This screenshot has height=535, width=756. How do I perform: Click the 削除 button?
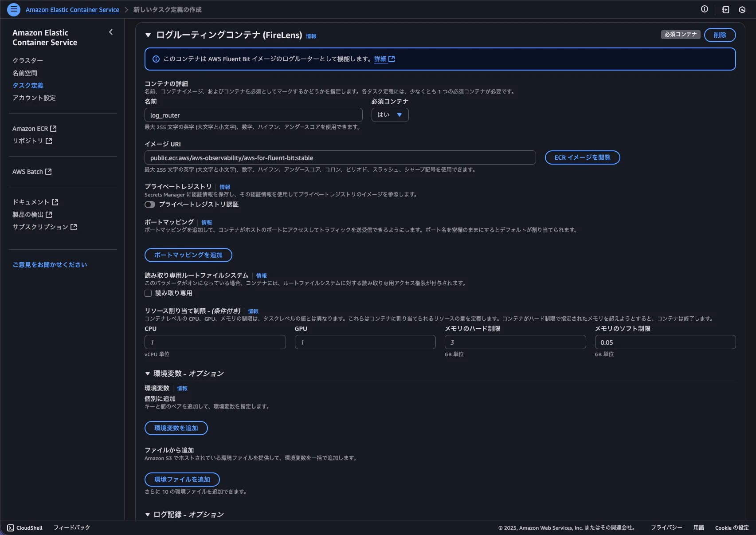point(720,35)
